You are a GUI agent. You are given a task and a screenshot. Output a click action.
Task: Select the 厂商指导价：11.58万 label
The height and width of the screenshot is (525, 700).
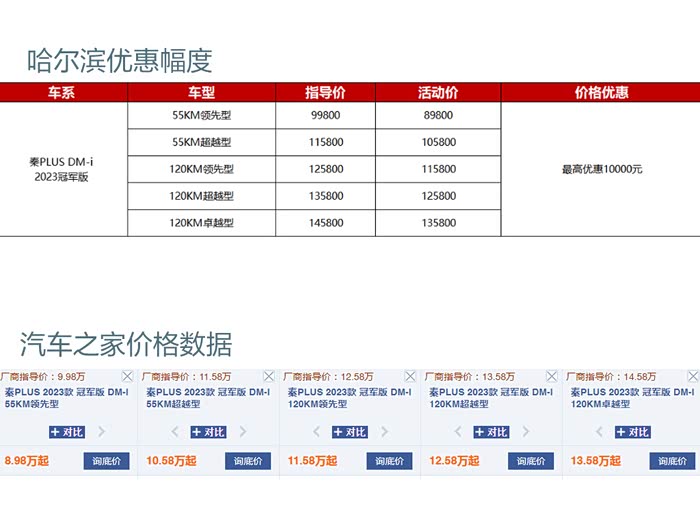[187, 377]
